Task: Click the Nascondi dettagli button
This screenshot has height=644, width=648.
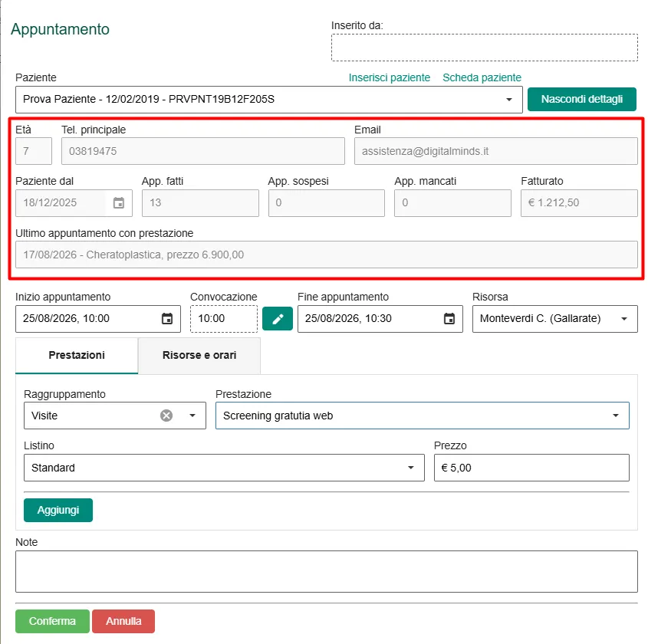Action: click(x=582, y=99)
